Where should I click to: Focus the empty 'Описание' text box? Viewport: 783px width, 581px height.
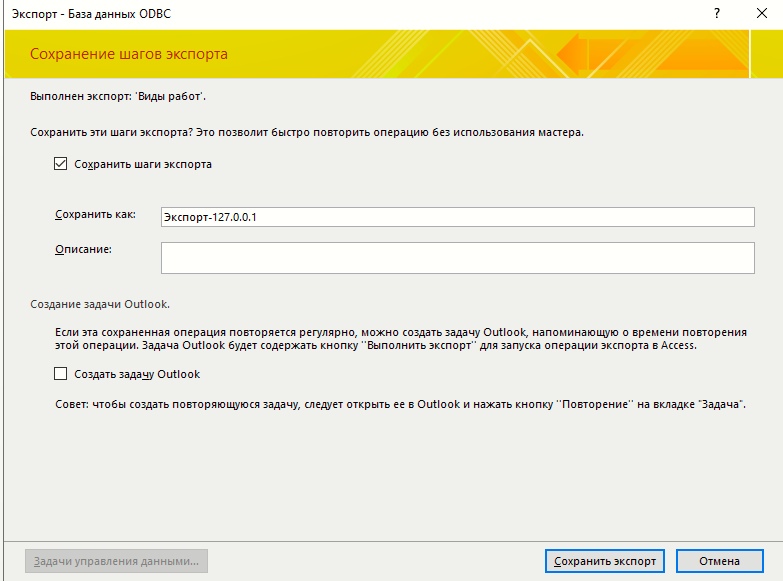(457, 258)
